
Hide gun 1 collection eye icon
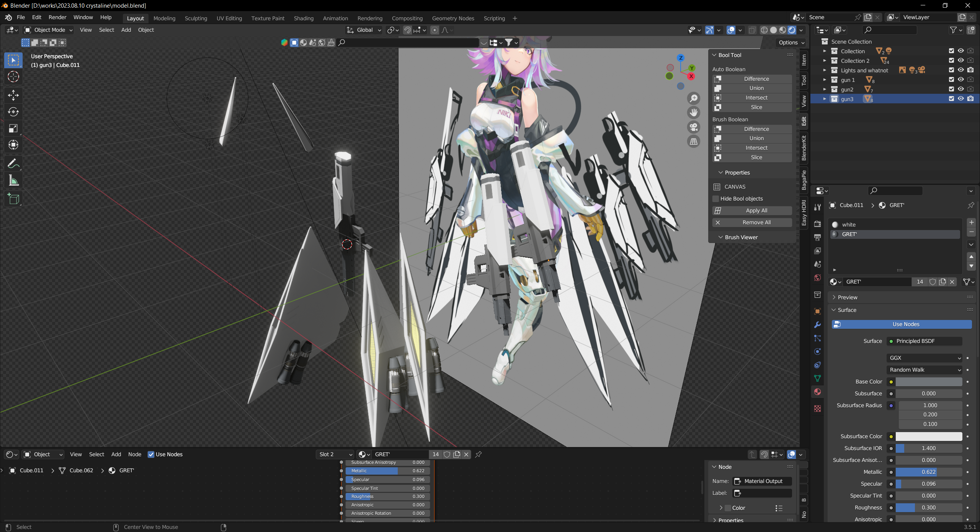961,80
